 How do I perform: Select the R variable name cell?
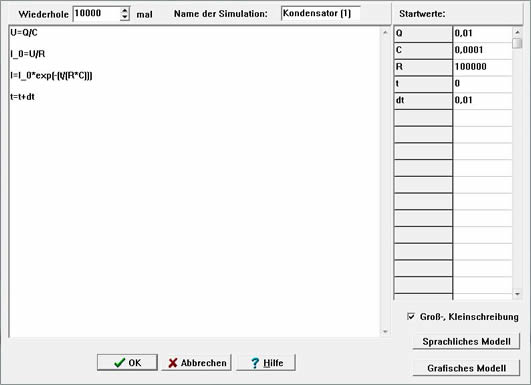point(423,67)
